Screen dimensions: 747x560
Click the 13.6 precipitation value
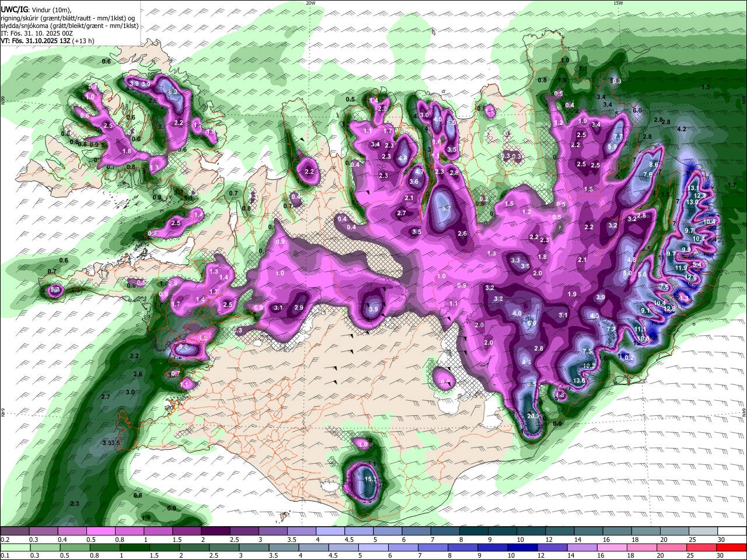tap(579, 381)
